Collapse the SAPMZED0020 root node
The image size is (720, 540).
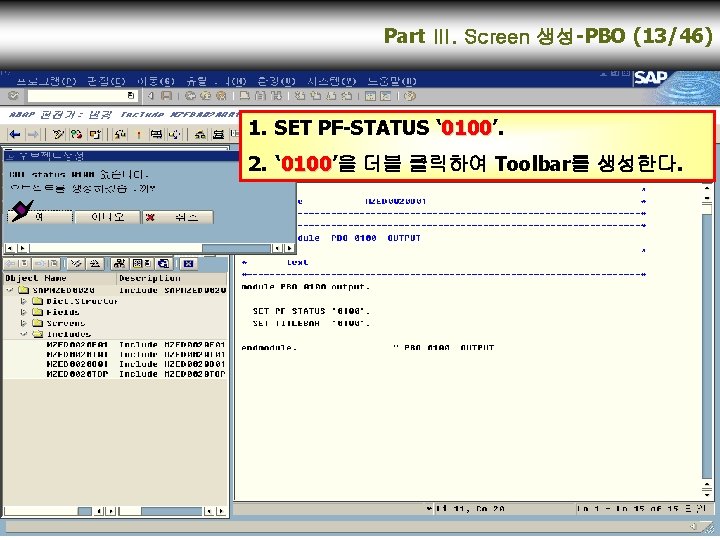(10, 290)
